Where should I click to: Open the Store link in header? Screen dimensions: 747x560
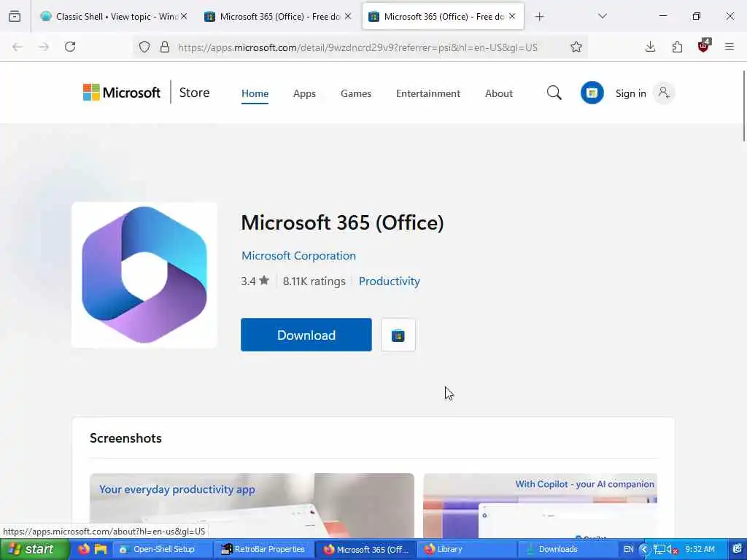194,93
